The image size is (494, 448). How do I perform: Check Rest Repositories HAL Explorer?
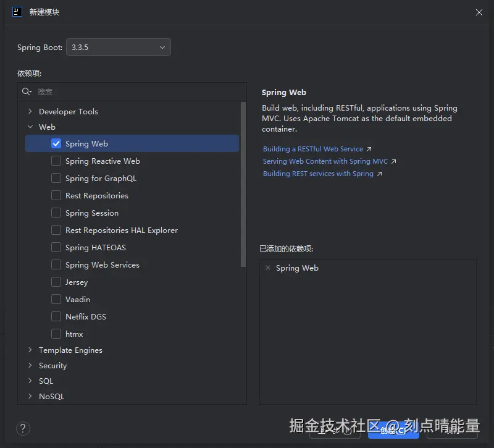(56, 230)
